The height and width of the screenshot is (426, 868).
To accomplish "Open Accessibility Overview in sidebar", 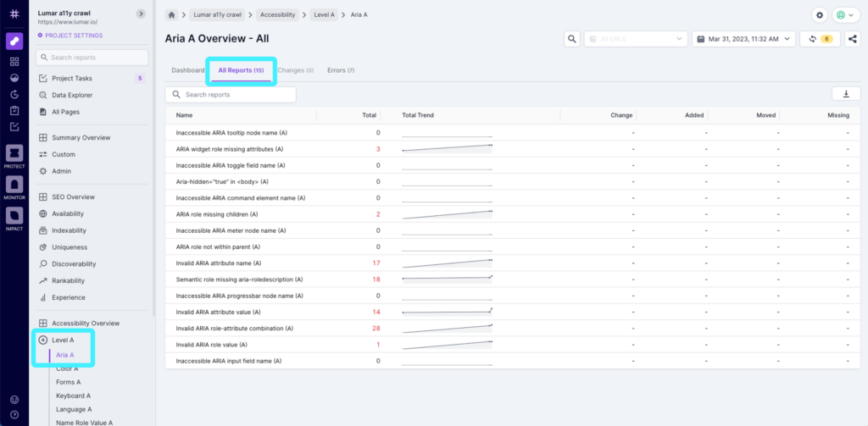I will tap(86, 323).
